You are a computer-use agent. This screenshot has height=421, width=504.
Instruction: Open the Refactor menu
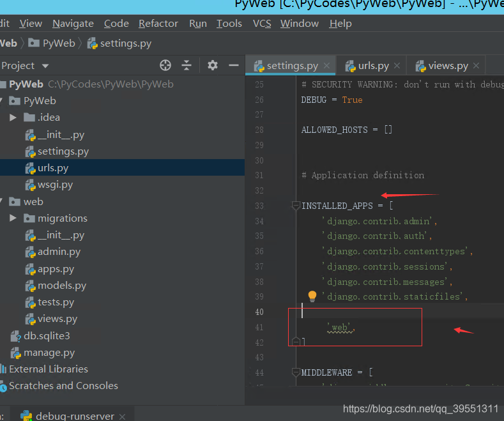click(158, 24)
